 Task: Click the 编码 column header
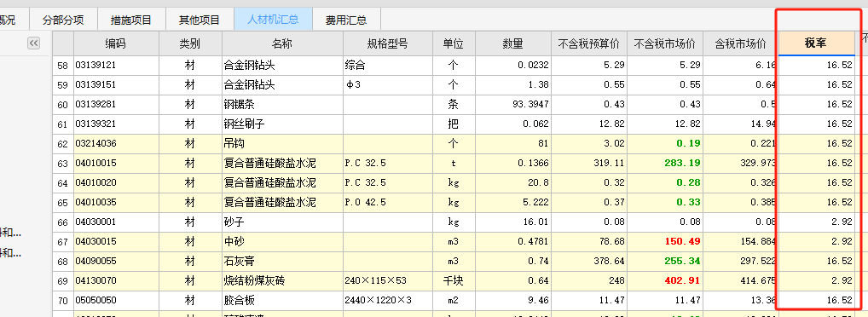116,43
